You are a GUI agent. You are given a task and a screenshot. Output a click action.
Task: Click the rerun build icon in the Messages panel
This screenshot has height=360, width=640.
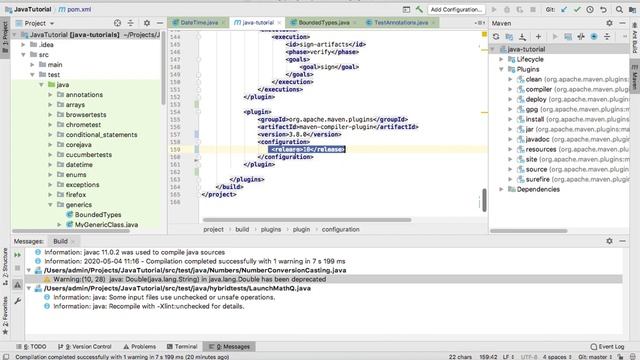(x=18, y=255)
